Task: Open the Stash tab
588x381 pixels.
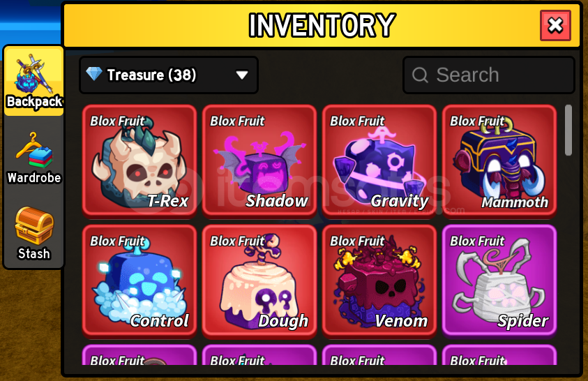Action: [x=33, y=233]
